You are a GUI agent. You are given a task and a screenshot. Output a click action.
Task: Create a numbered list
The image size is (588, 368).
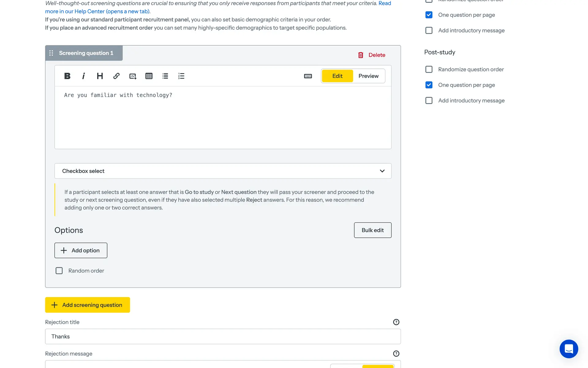[181, 76]
